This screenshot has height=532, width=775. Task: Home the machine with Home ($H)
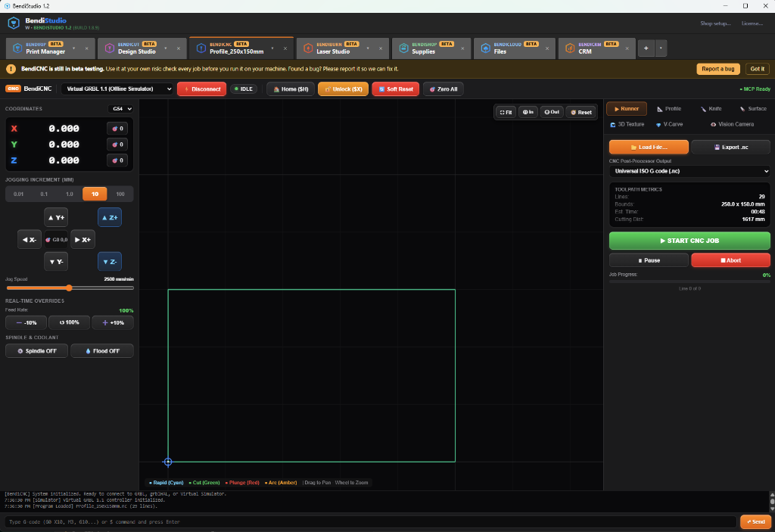291,89
